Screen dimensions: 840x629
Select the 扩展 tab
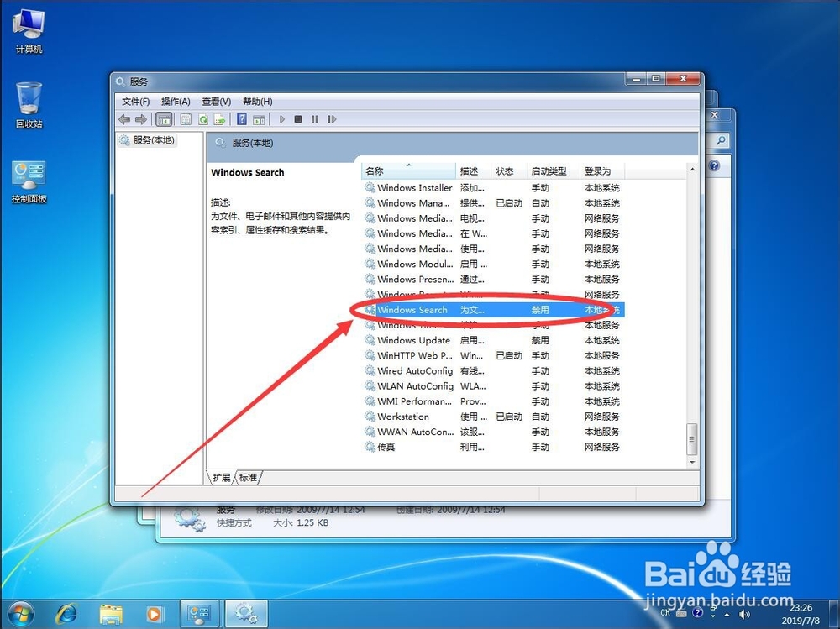tap(221, 475)
